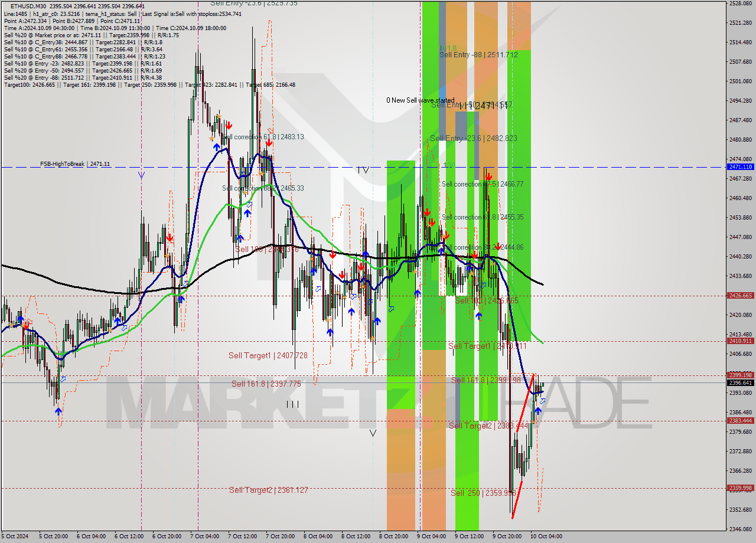Click the '9 Oct 20:00' time axis label
Viewport: 756px width, 543px height.
pyautogui.click(x=507, y=537)
